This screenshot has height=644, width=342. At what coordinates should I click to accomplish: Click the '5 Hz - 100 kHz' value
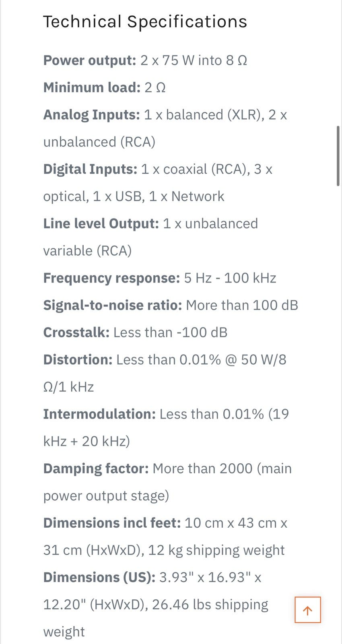click(230, 278)
